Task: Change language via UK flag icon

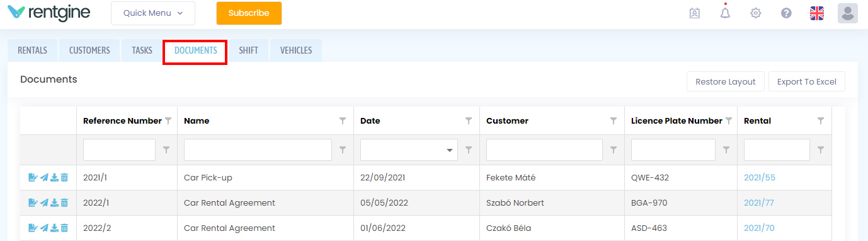Action: (x=817, y=13)
